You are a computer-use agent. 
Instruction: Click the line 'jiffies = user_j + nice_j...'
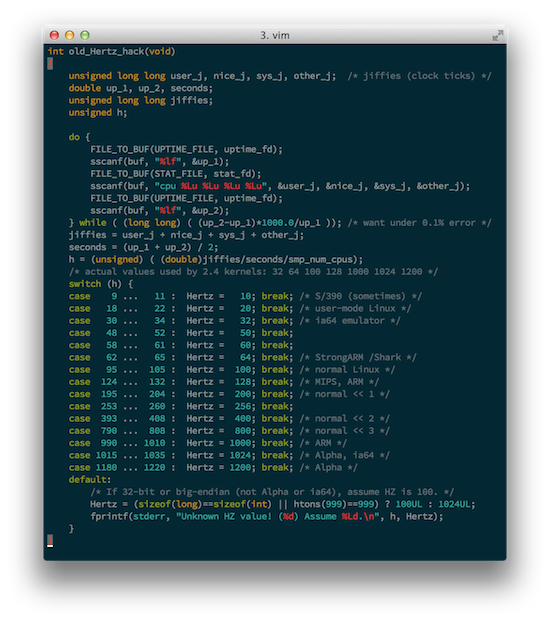click(x=187, y=235)
